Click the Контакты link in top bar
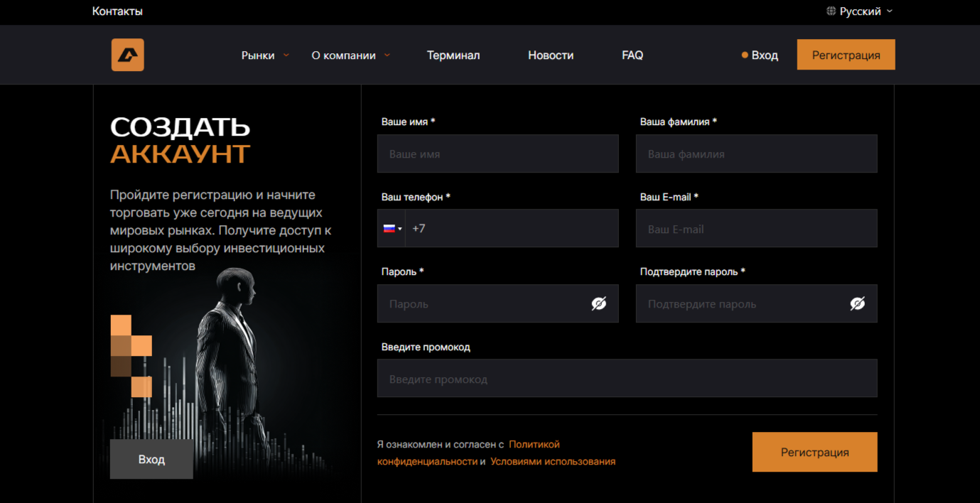Screen dimensions: 980x503 [x=117, y=11]
